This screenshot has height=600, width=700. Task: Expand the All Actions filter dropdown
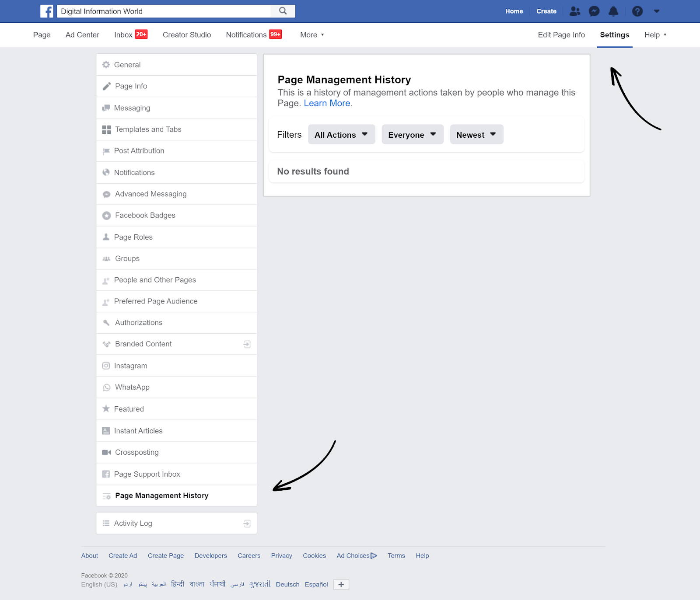[341, 134]
